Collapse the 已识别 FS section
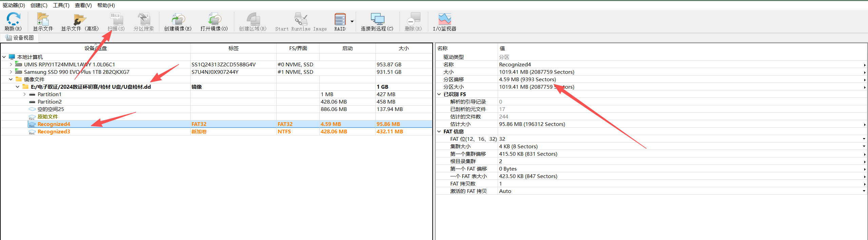 coord(439,94)
